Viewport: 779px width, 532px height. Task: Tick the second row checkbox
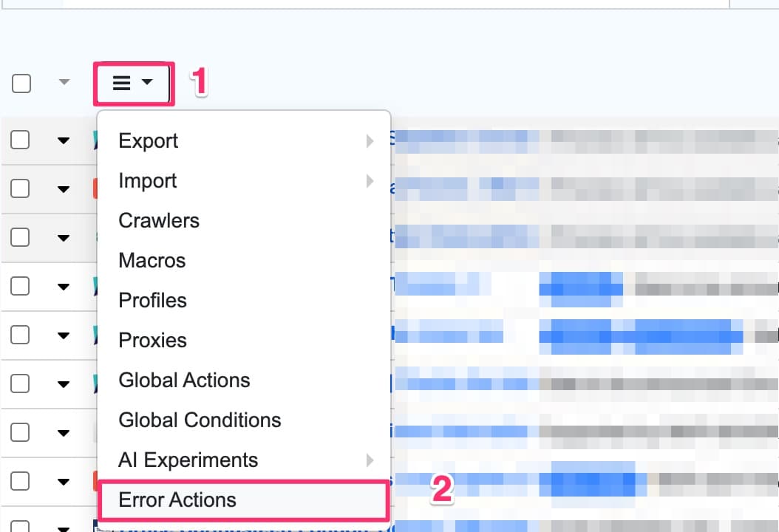pos(20,188)
